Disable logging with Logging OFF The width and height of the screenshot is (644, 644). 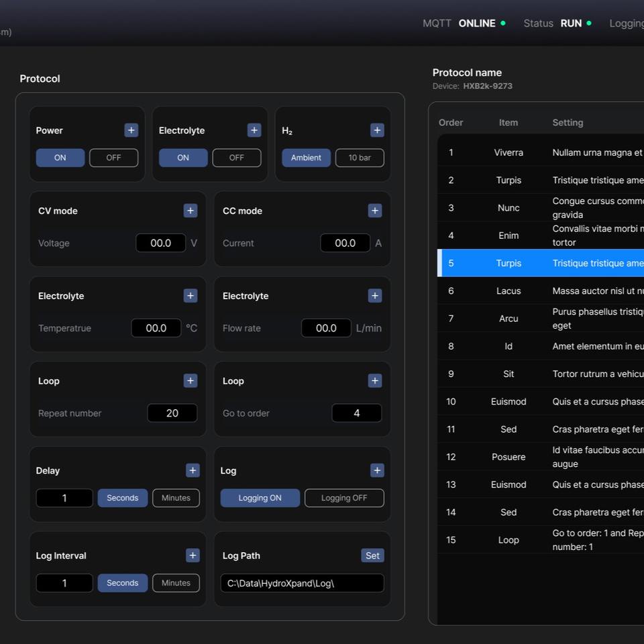344,498
